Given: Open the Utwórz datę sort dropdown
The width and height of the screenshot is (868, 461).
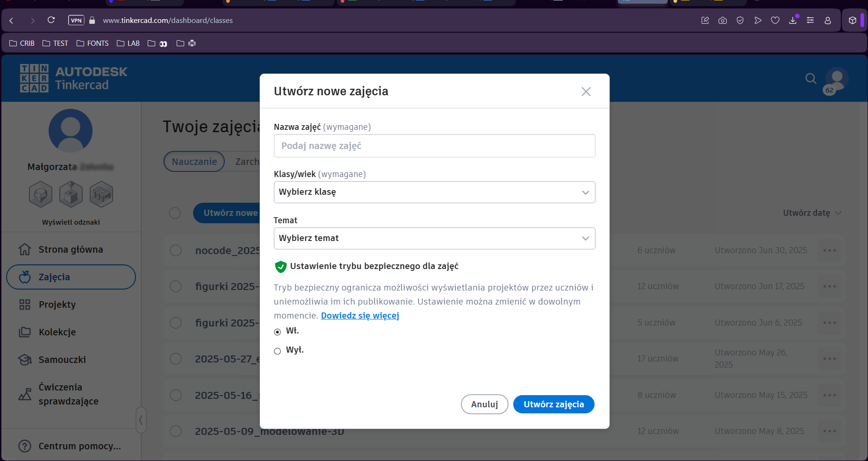Looking at the screenshot, I should coord(812,213).
